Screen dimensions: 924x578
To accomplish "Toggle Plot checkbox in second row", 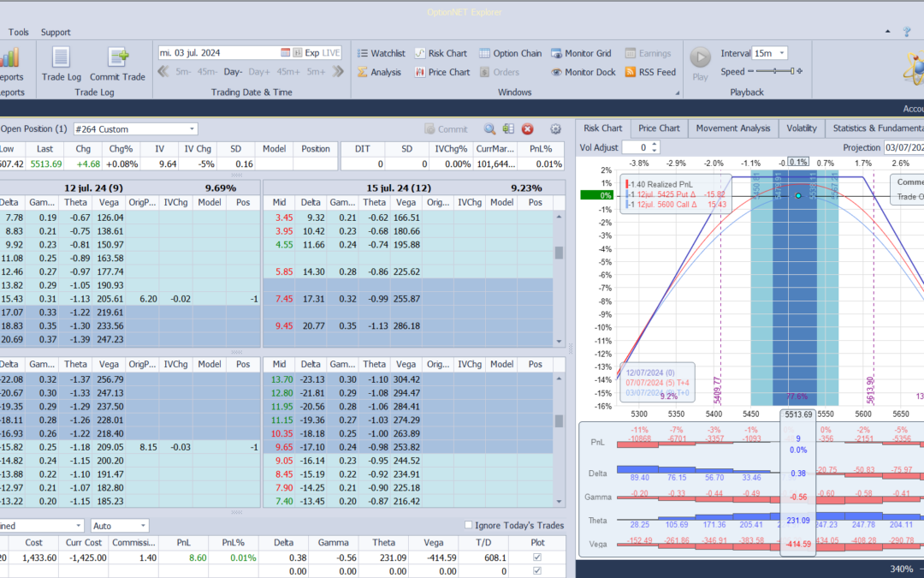I will (536, 570).
